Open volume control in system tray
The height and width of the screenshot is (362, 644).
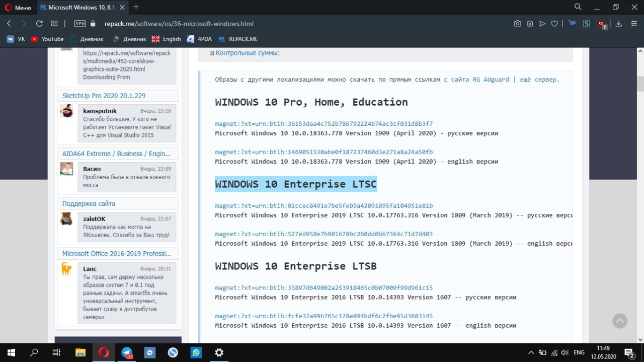click(565, 352)
